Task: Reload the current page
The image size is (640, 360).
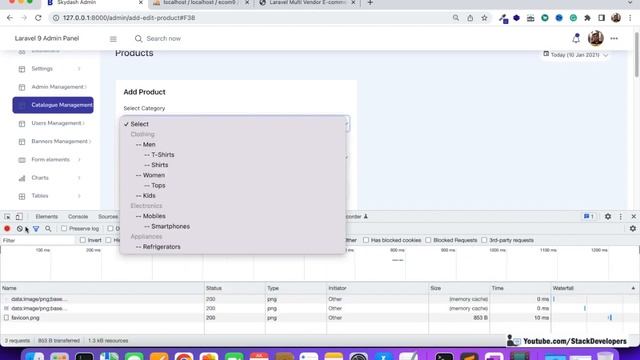Action: 38,18
